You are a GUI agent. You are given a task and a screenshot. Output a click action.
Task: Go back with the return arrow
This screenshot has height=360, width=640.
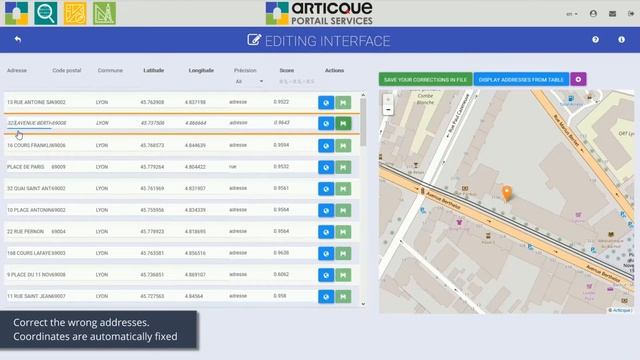[18, 39]
